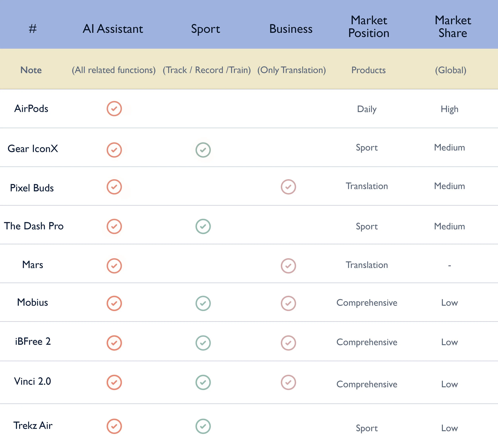Click Gear IconX AI Assistant checkmark
The image size is (498, 448).
(114, 150)
